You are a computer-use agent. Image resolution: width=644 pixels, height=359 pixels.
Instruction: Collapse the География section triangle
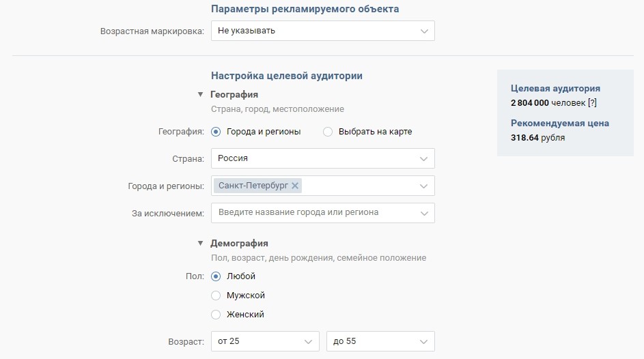click(200, 94)
